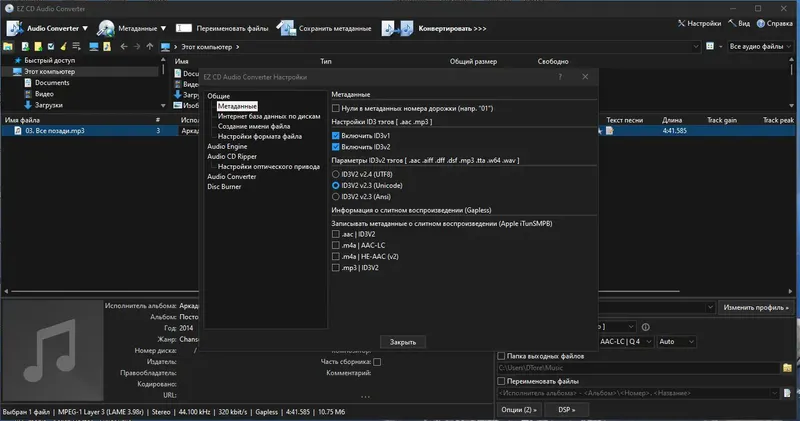Select Настройки формата файла settings page

pos(259,136)
